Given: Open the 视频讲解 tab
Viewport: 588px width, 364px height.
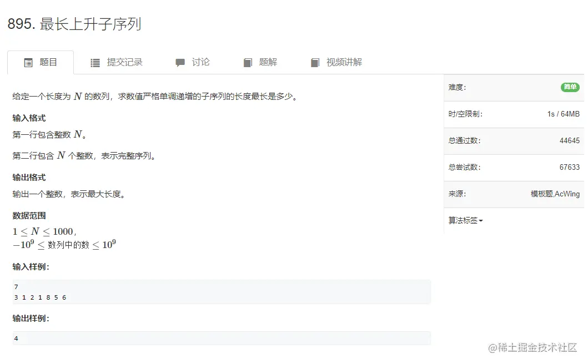Looking at the screenshot, I should click(341, 62).
